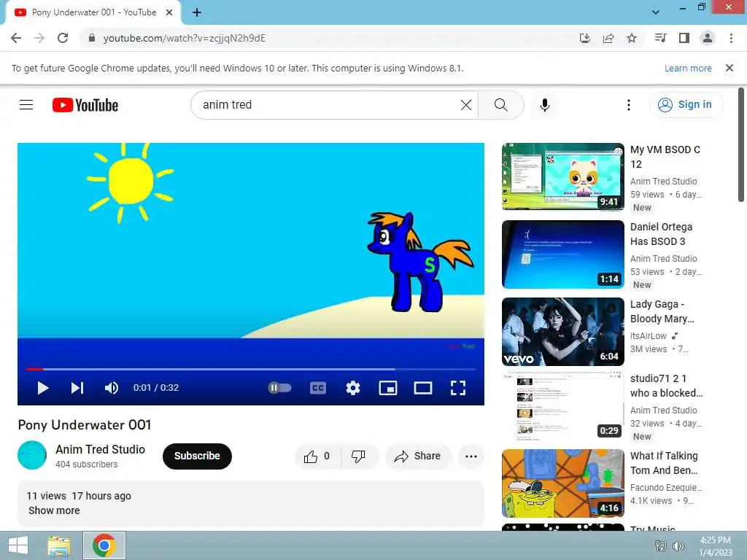
Task: Open Daniel Ortega Has BSOD 3 thumbnail
Action: (x=562, y=254)
